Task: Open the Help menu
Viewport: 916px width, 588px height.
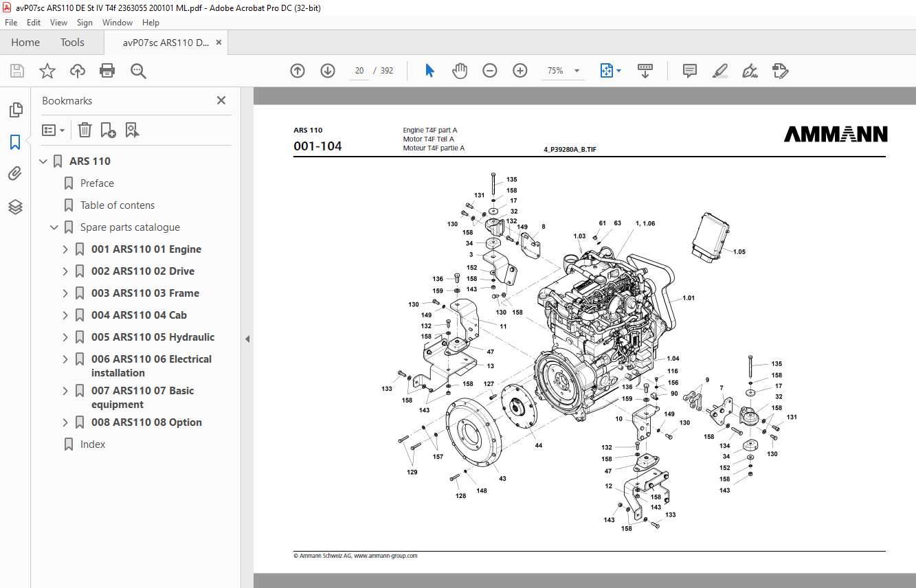Action: (150, 23)
